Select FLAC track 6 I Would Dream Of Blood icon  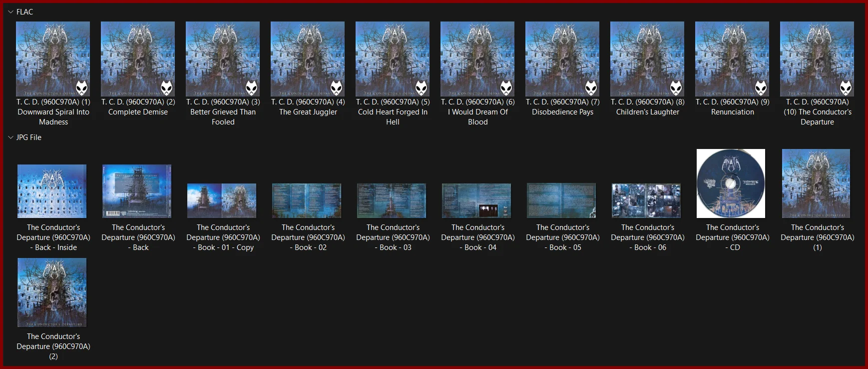(477, 59)
